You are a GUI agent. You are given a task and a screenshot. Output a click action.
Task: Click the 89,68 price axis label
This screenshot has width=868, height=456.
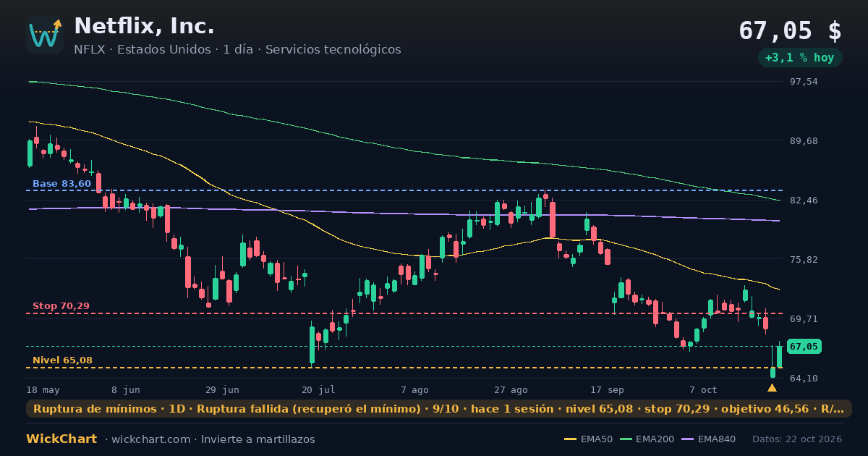[x=804, y=141]
